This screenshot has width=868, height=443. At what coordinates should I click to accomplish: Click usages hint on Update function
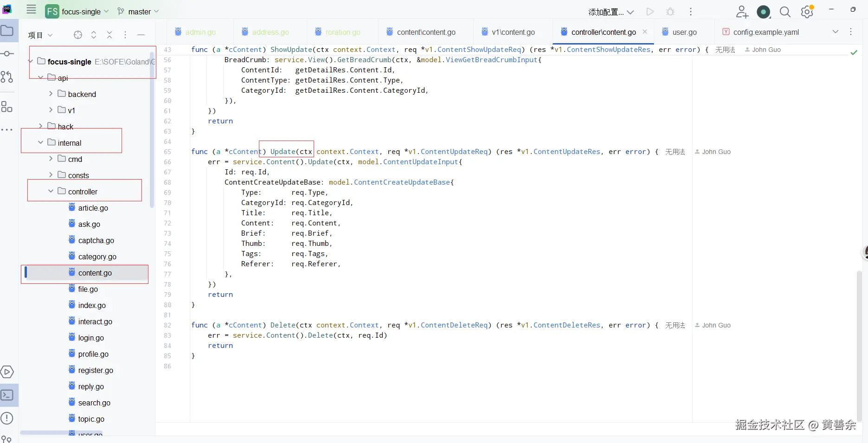(675, 152)
